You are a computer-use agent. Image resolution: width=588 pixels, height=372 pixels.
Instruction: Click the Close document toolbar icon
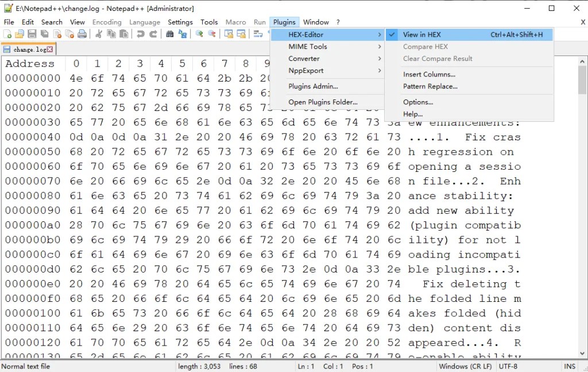tap(57, 34)
